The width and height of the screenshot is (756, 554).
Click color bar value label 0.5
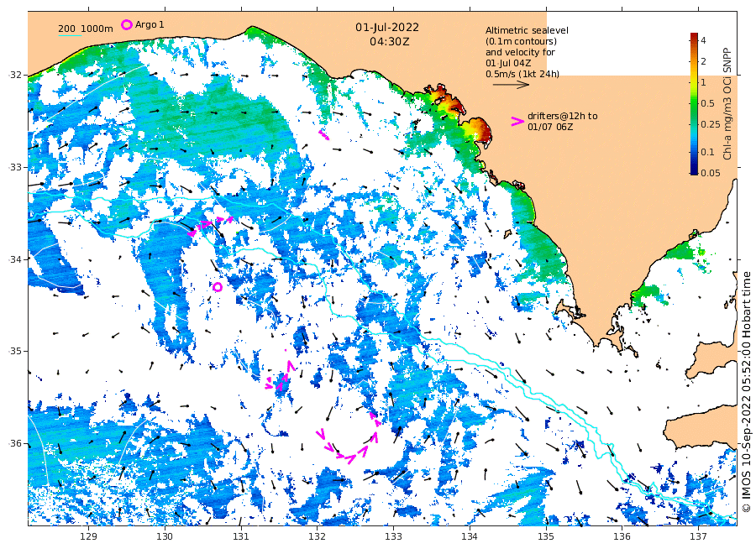(708, 103)
